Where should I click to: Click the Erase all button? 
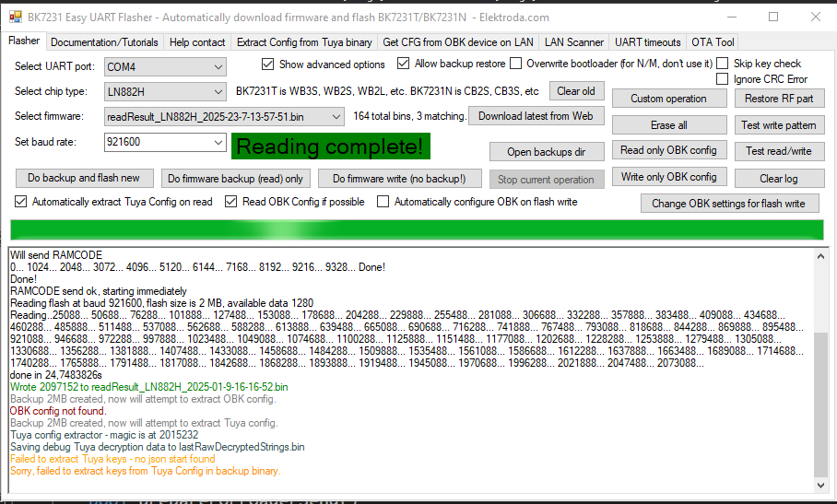tap(669, 125)
